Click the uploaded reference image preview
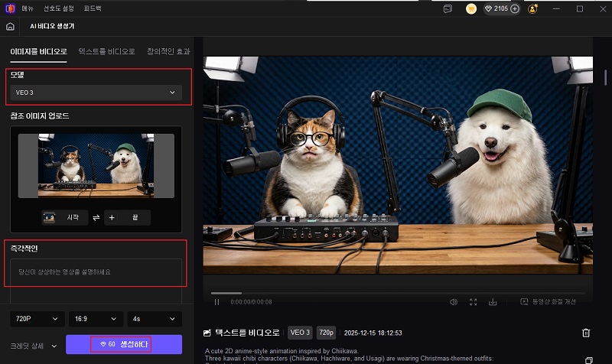 click(x=96, y=166)
